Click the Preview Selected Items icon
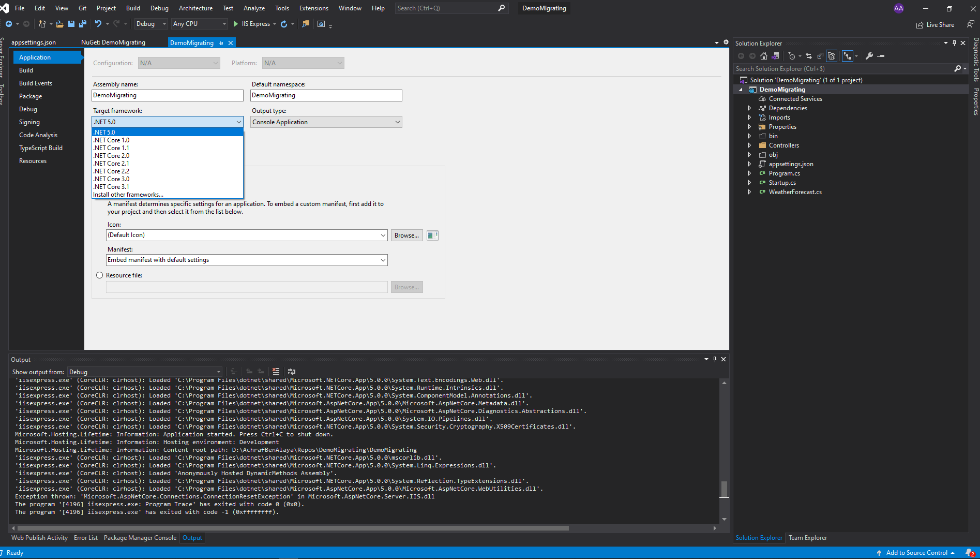980x559 pixels. tap(881, 56)
